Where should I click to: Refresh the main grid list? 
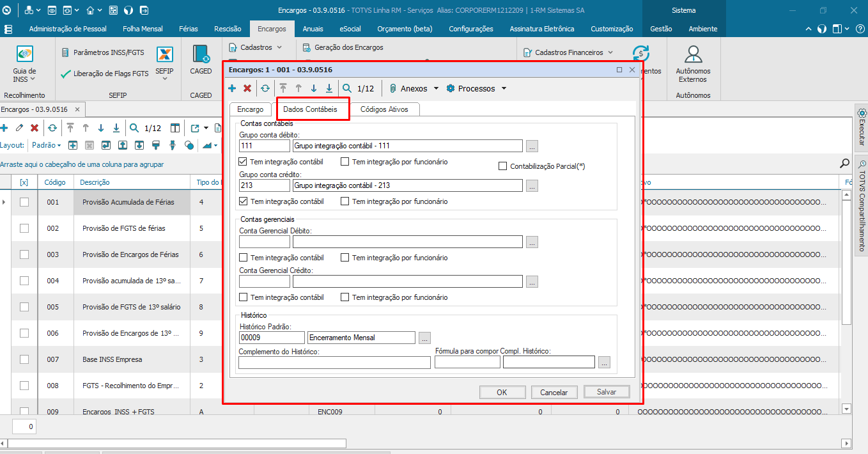tap(52, 128)
